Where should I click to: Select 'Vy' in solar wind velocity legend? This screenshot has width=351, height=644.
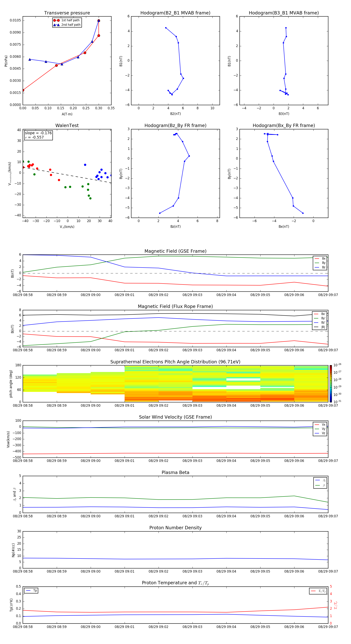pyautogui.click(x=320, y=429)
